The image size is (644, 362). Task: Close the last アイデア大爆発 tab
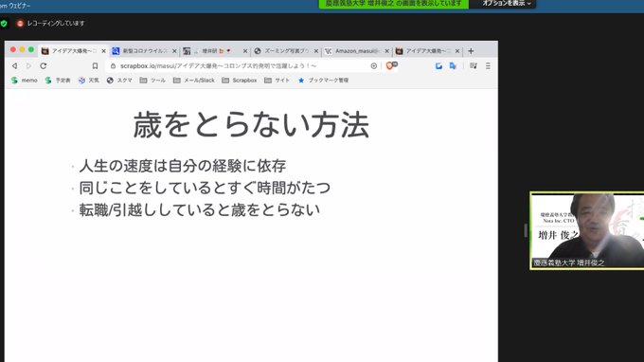(457, 51)
